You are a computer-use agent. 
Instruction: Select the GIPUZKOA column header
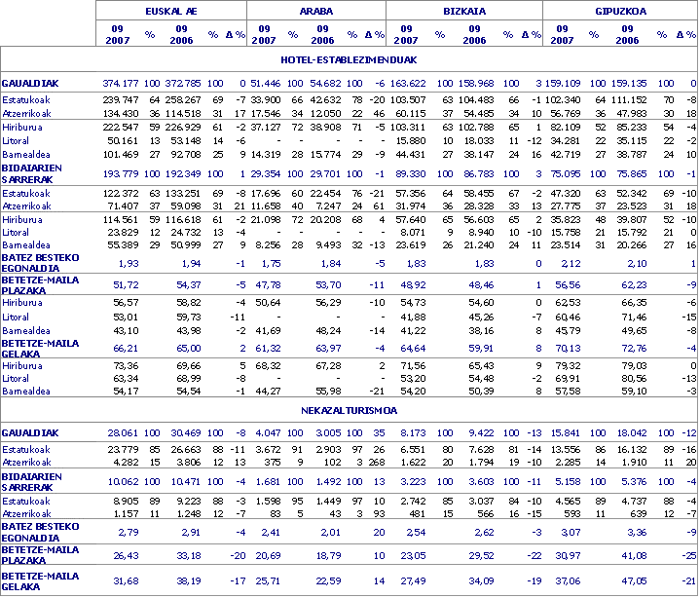(x=620, y=11)
